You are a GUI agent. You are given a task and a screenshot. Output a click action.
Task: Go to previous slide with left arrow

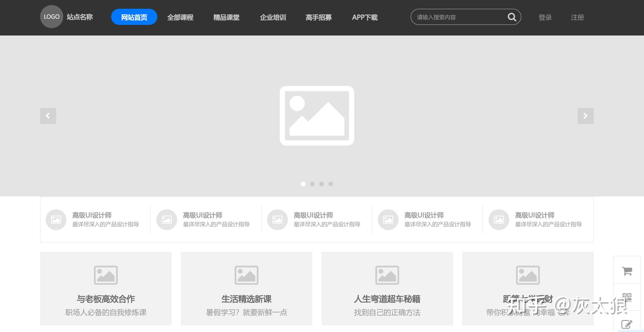(48, 116)
